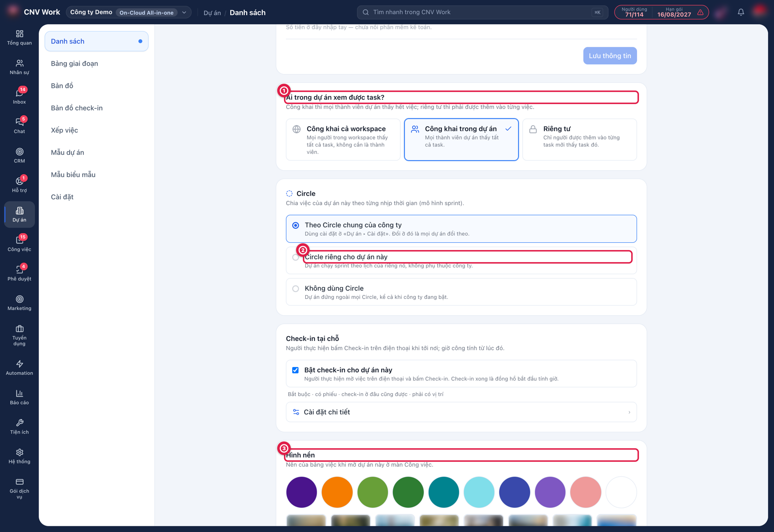
Task: Open the Gói dịch vụ plan icon
Action: [19, 488]
